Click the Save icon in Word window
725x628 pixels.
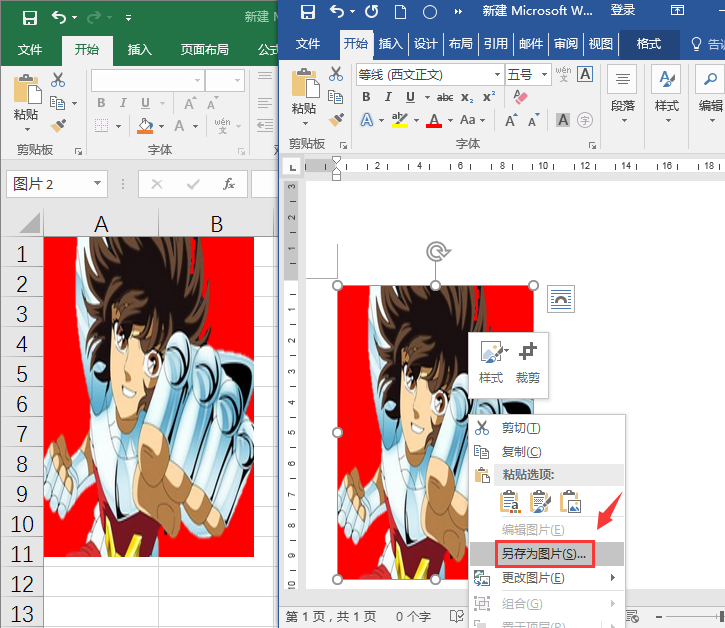307,12
